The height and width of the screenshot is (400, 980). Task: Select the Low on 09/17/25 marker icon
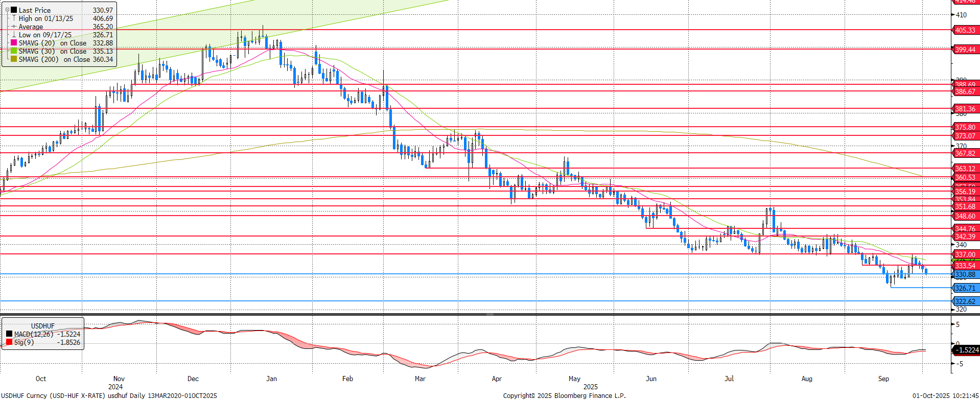coord(14,35)
